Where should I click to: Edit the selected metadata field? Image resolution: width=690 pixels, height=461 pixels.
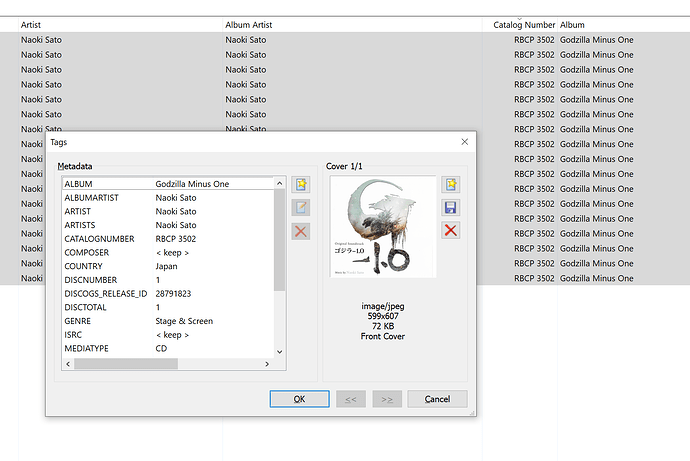click(x=301, y=208)
